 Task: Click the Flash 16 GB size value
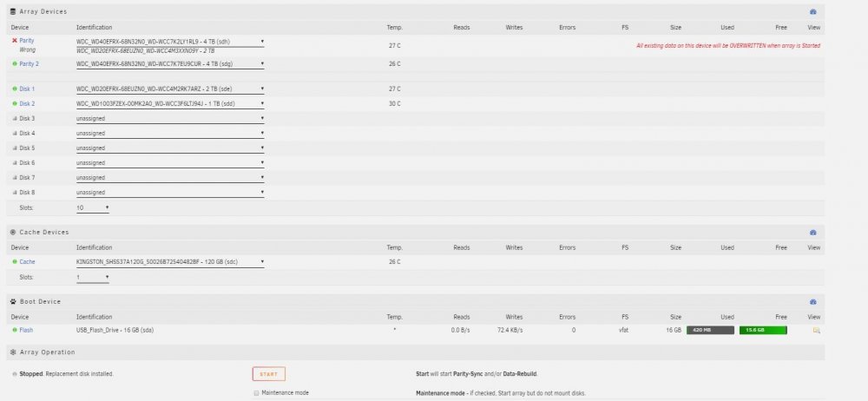(674, 330)
